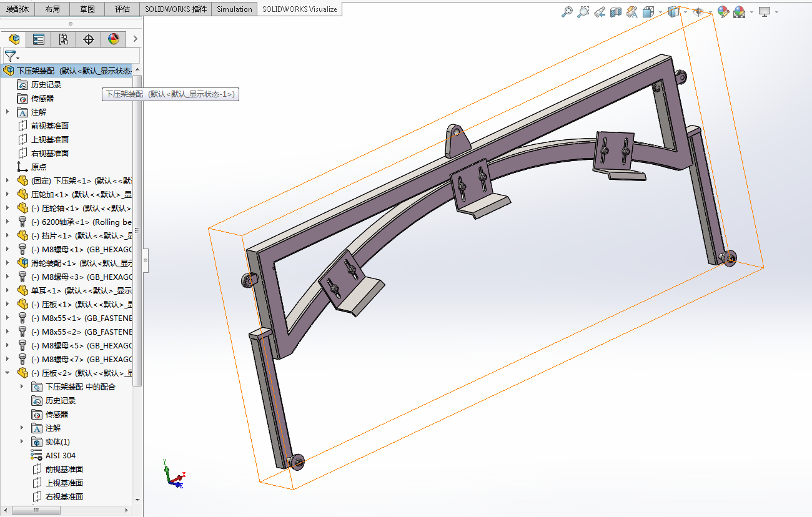Viewport: 812px width, 517px height.
Task: Expand M8螺母<5> fastener node
Action: pos(7,345)
